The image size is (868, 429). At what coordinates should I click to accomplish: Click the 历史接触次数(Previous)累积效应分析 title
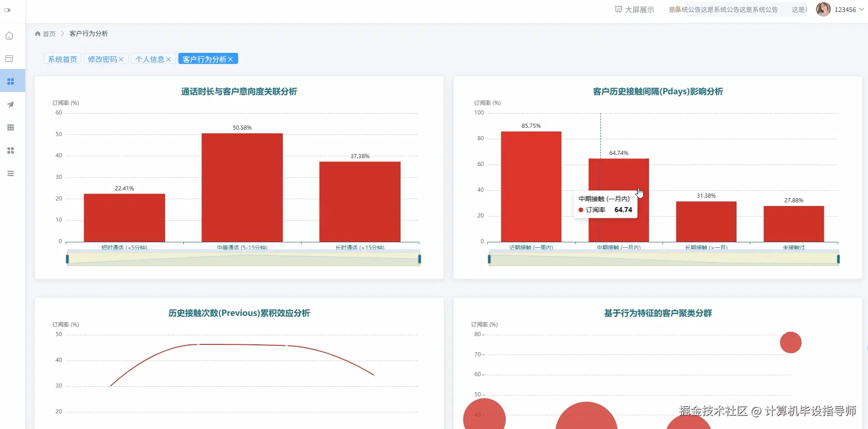[239, 313]
